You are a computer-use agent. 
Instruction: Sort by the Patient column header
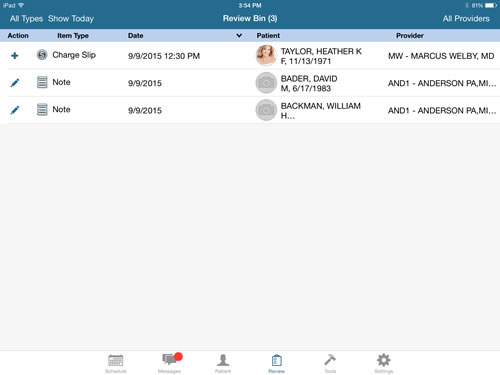(x=268, y=35)
